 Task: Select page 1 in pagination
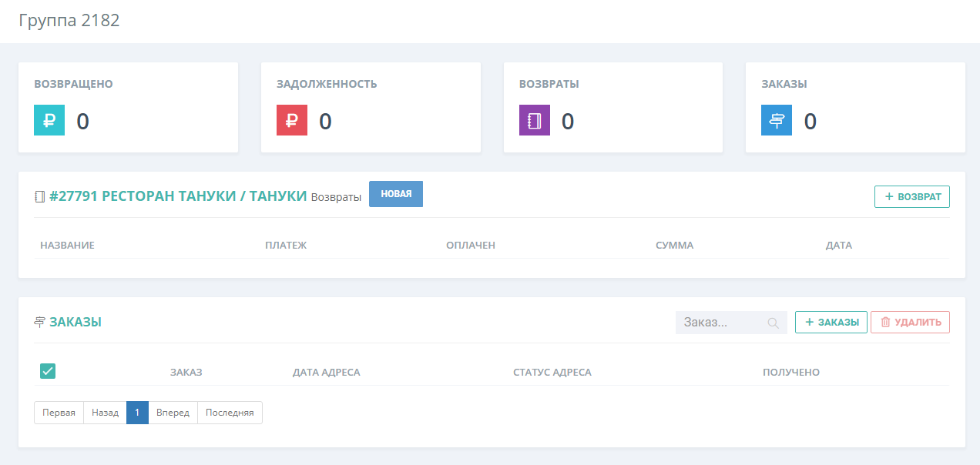tap(137, 413)
